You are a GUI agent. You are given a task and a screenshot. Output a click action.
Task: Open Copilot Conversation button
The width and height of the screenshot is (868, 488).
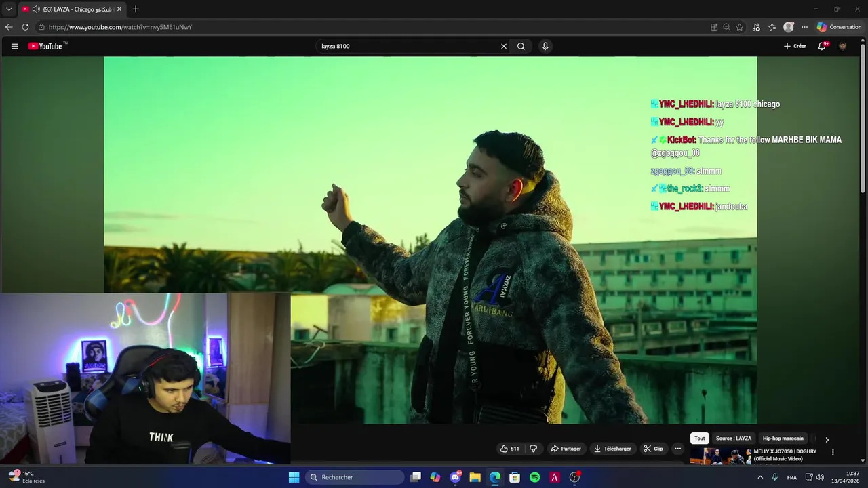[840, 27]
